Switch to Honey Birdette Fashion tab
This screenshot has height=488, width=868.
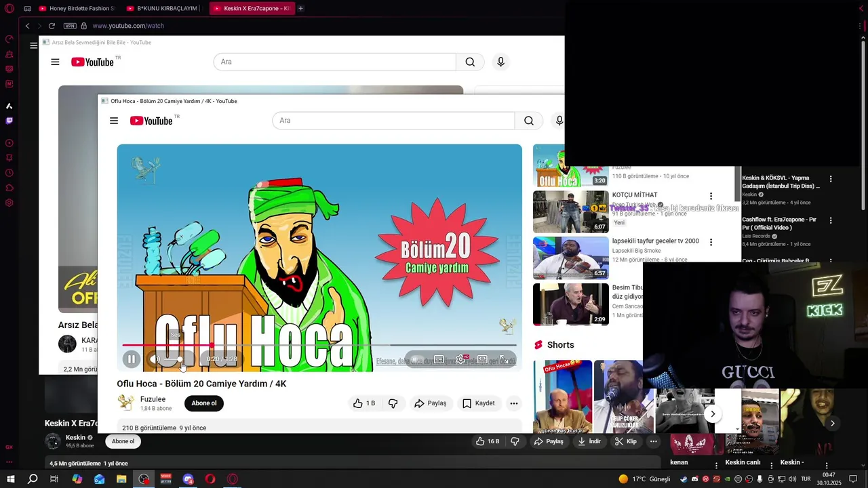click(x=77, y=9)
